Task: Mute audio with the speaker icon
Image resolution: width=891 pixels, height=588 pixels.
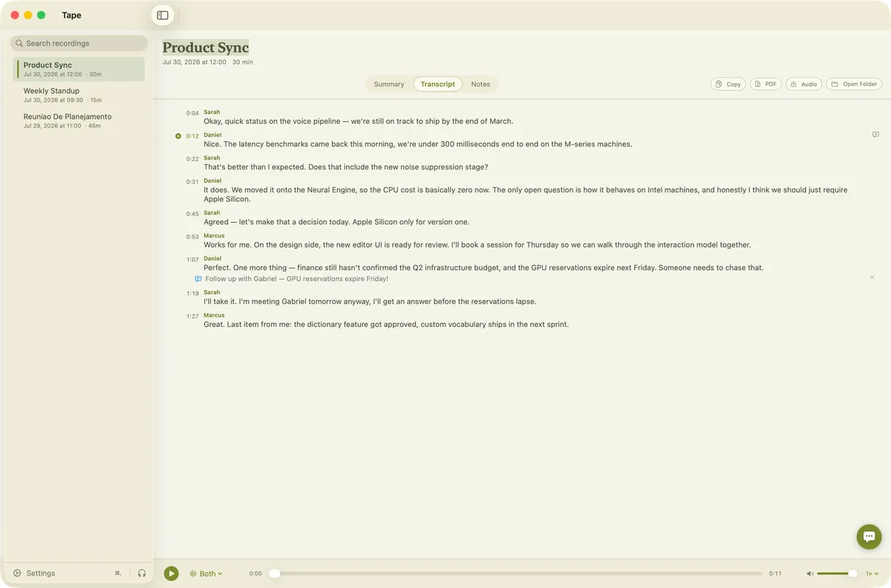Action: click(810, 573)
